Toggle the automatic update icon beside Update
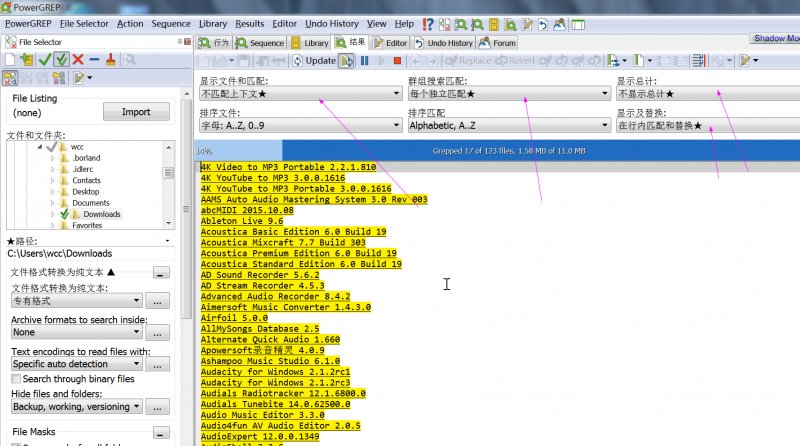 [346, 61]
